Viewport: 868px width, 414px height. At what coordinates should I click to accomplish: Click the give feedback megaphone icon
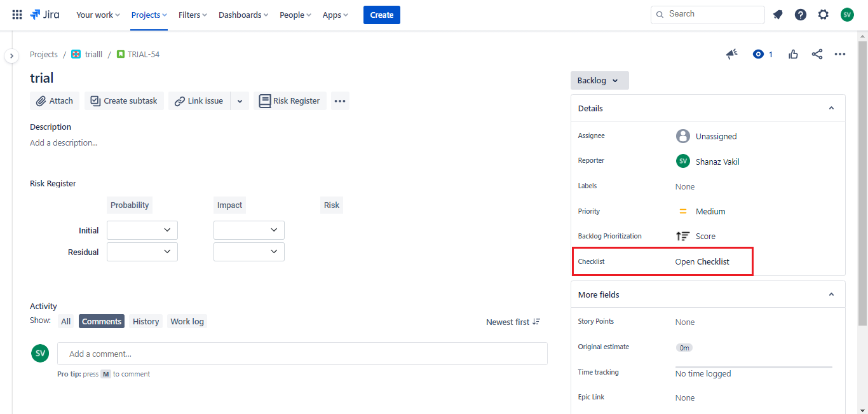click(732, 54)
